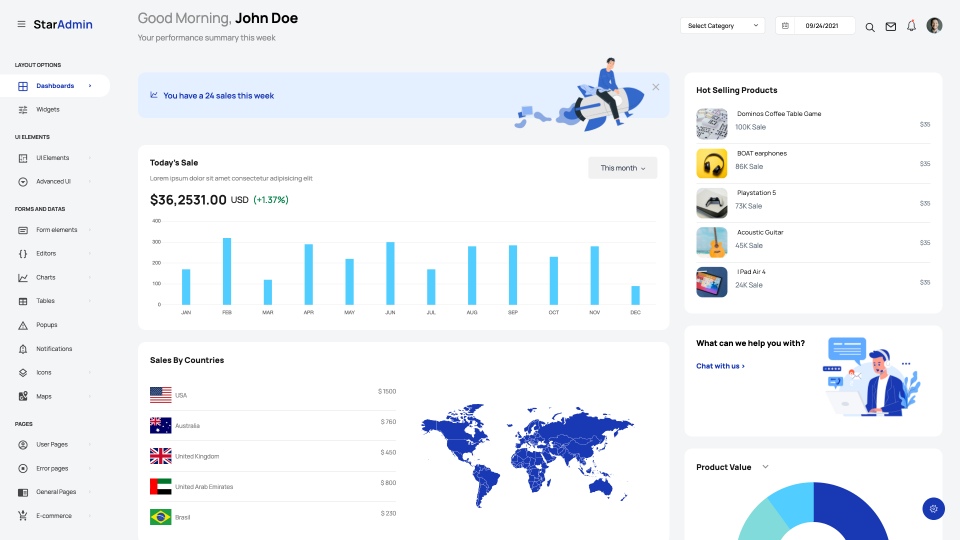Click the Form elements sidebar icon
The image size is (960, 540).
[23, 230]
